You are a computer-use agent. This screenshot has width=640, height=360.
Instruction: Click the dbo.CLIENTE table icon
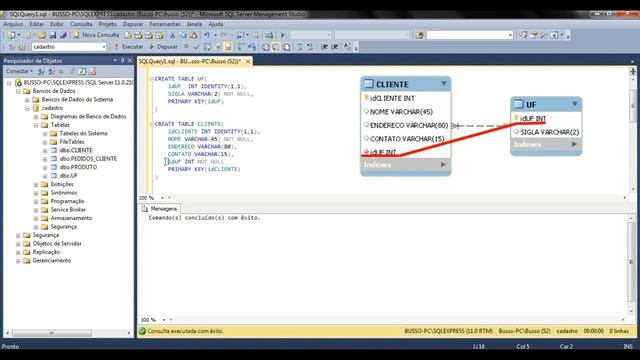[53, 150]
